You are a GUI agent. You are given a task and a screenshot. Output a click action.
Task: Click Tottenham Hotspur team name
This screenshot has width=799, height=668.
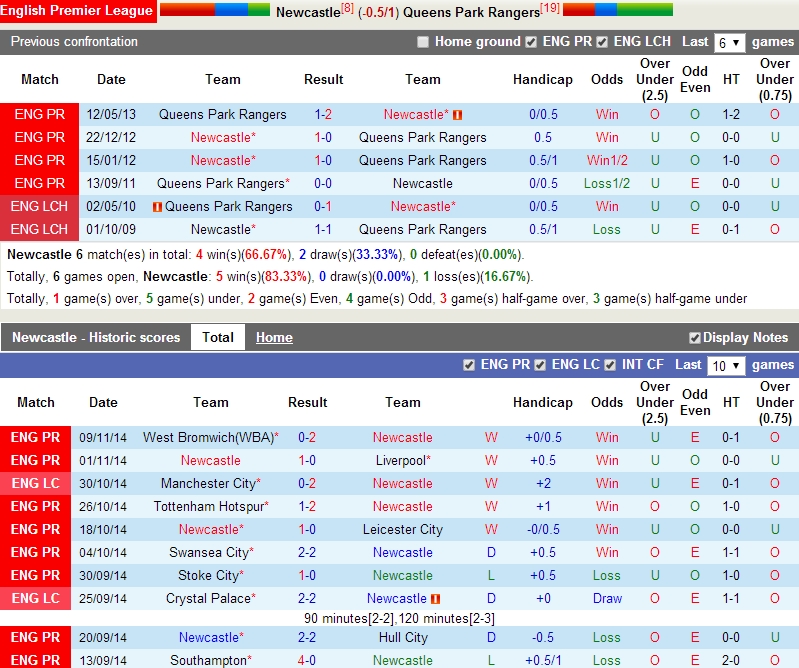pyautogui.click(x=210, y=506)
